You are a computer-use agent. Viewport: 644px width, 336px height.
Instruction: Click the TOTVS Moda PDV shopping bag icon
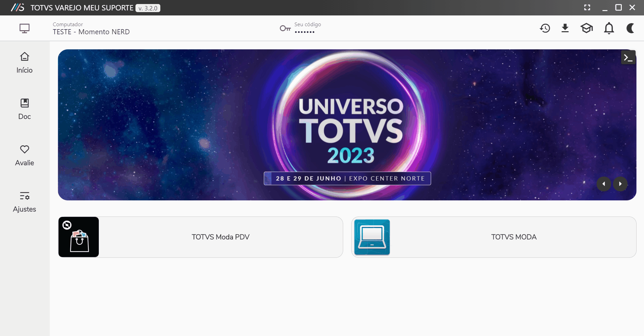[79, 237]
